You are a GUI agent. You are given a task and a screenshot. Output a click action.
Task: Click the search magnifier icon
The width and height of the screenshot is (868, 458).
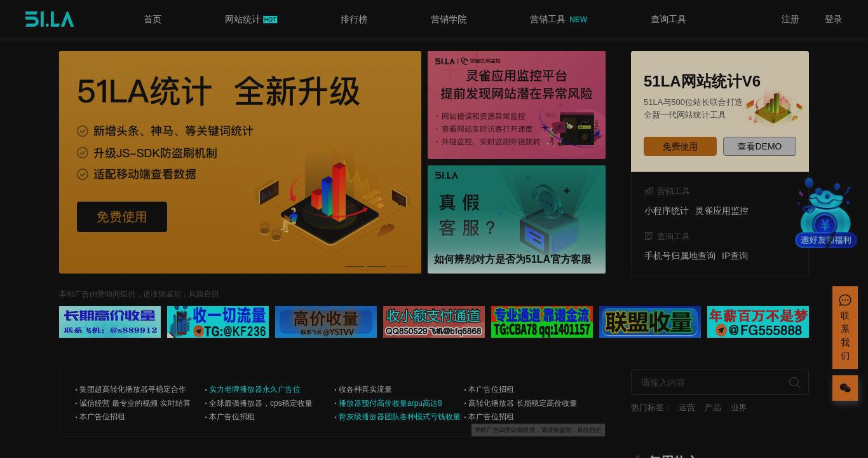coord(795,382)
